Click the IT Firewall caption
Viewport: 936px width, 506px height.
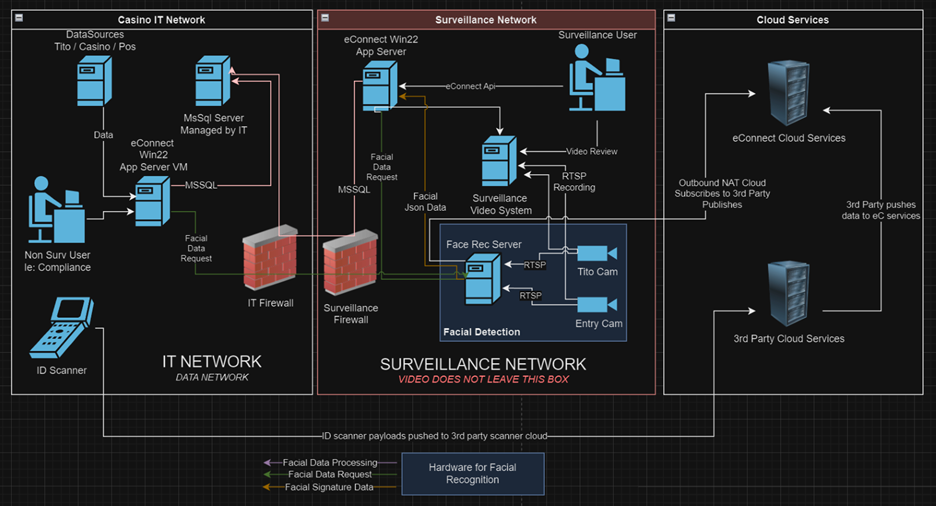(x=270, y=303)
